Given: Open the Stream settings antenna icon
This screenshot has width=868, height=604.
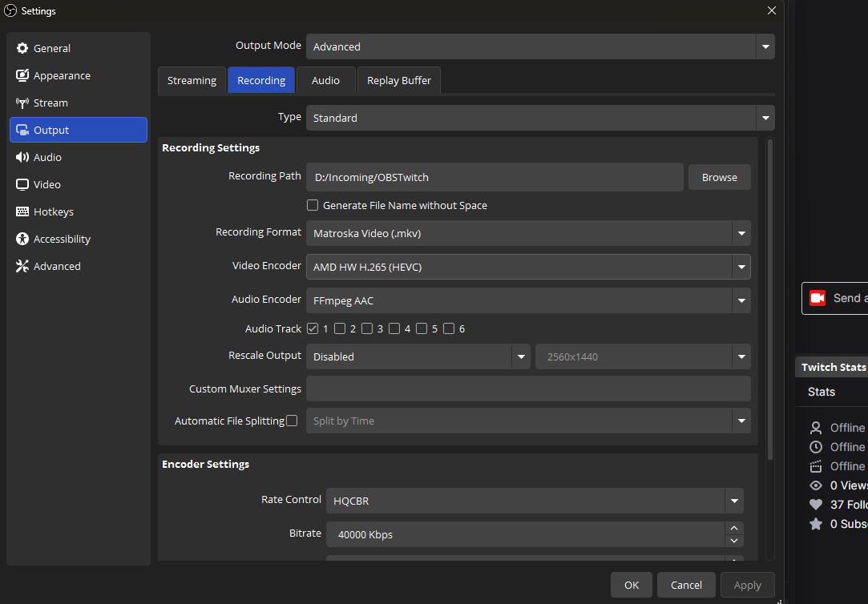Looking at the screenshot, I should pos(22,103).
